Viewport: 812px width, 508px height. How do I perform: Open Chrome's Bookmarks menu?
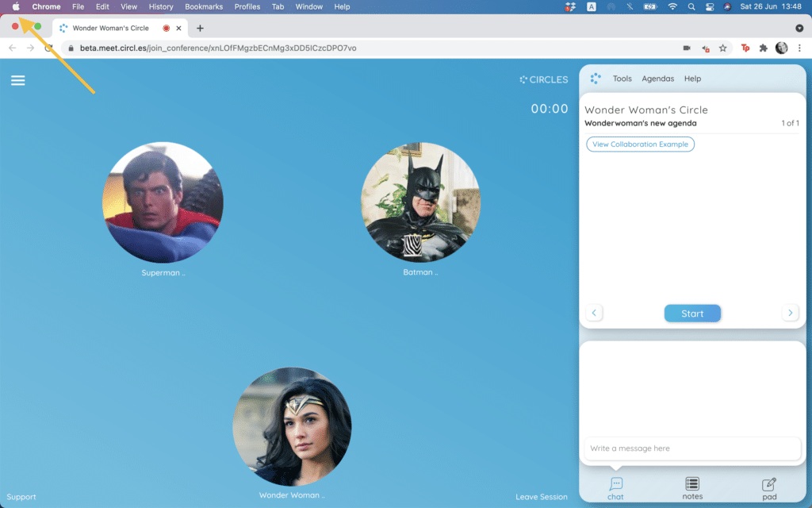204,6
